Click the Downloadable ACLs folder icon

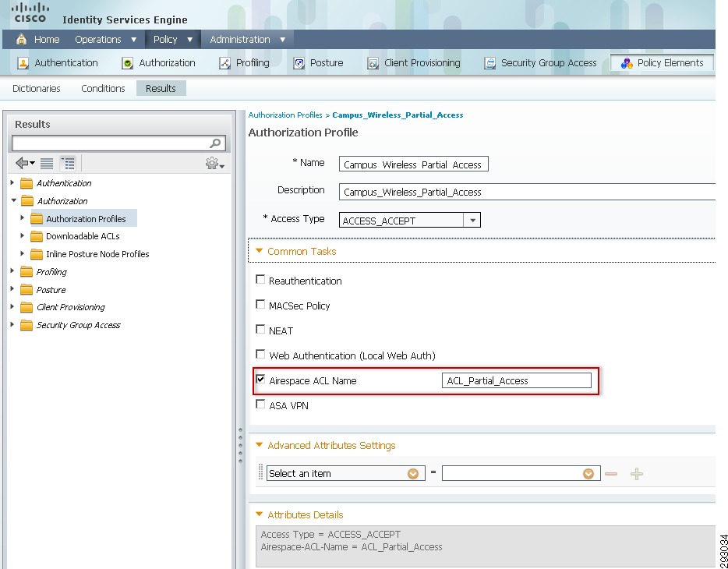click(37, 236)
